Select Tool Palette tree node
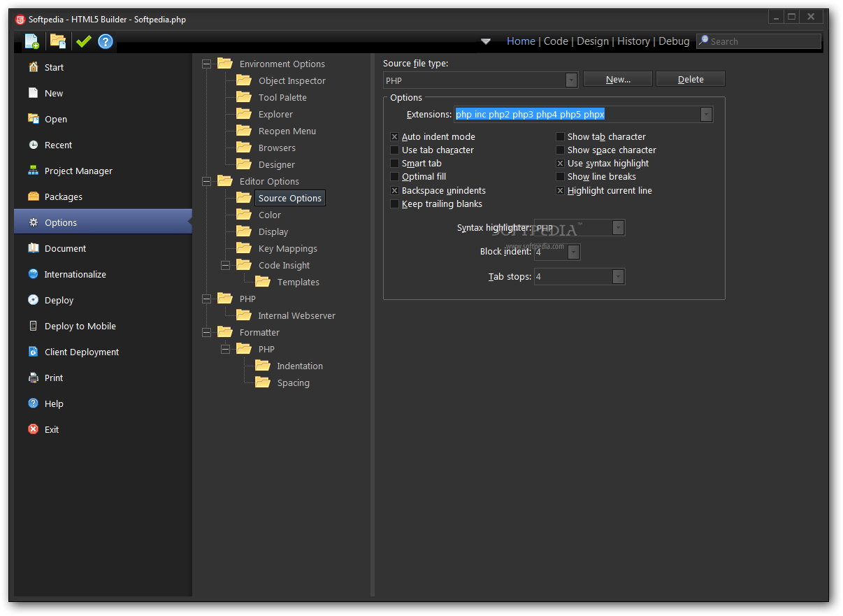The image size is (843, 616). (x=282, y=98)
